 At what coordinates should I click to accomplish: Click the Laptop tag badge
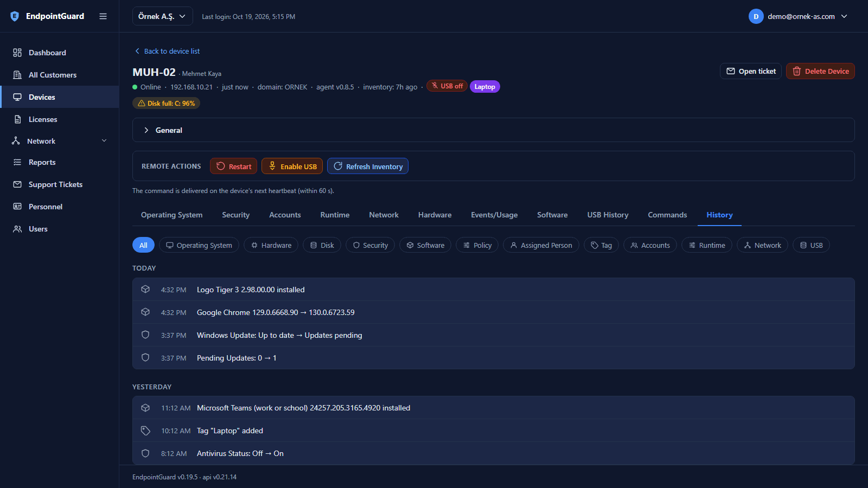point(484,87)
